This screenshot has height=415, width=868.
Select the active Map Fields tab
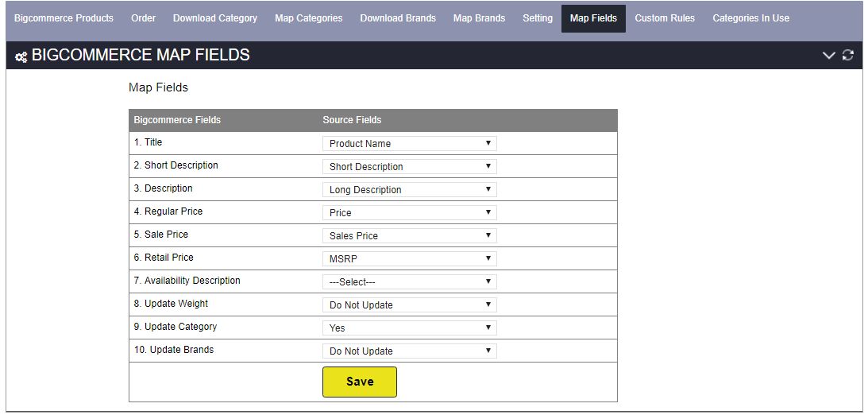click(593, 18)
